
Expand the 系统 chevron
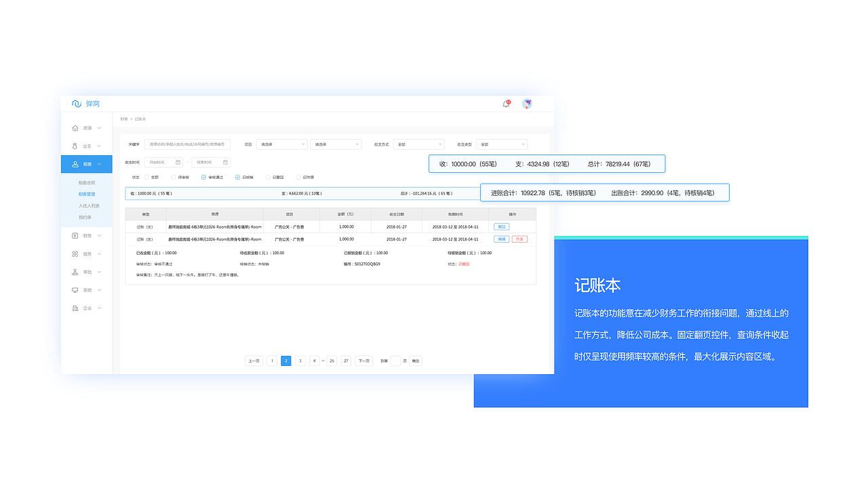coord(99,290)
